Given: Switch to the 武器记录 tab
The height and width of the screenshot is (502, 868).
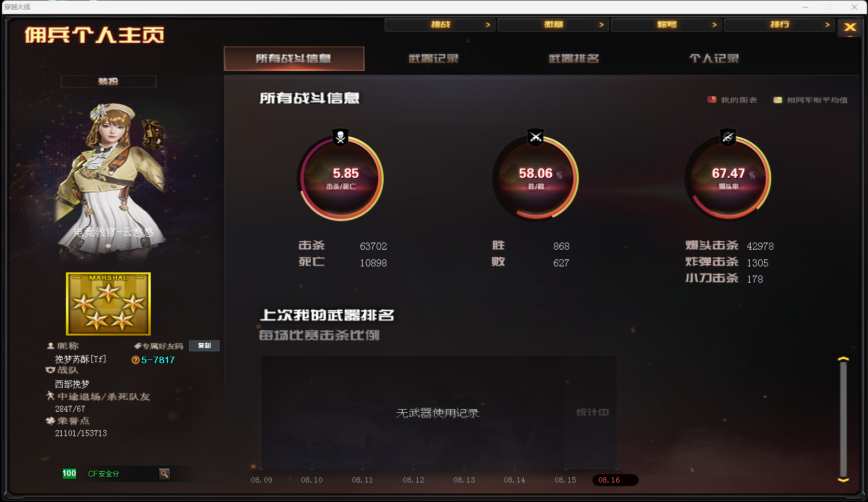Looking at the screenshot, I should [x=433, y=58].
